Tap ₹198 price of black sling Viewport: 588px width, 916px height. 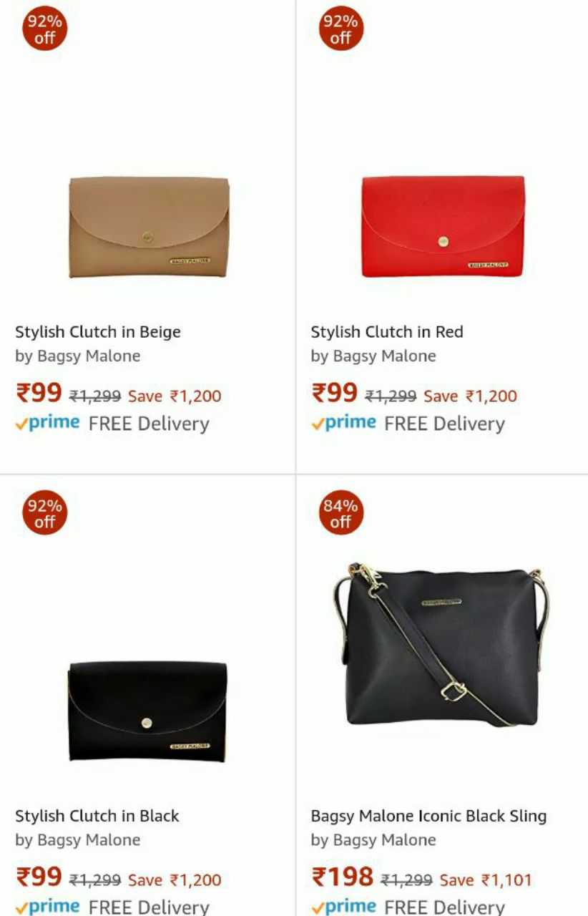(x=343, y=877)
